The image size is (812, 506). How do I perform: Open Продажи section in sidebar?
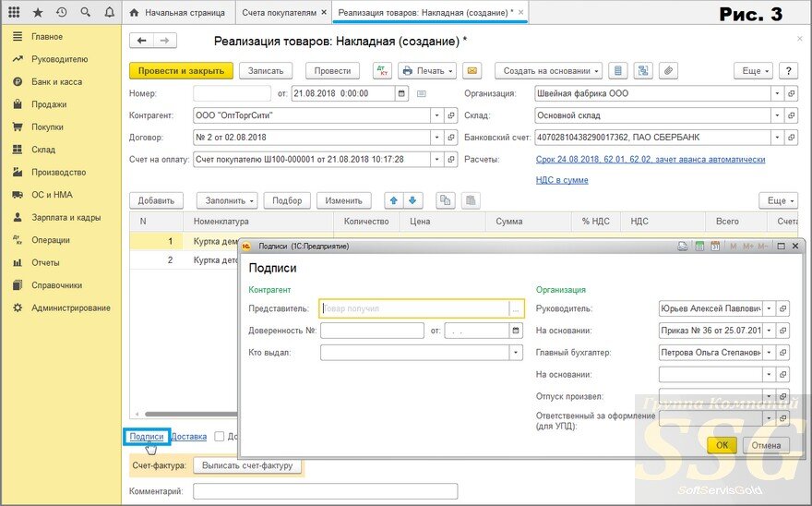tap(49, 104)
